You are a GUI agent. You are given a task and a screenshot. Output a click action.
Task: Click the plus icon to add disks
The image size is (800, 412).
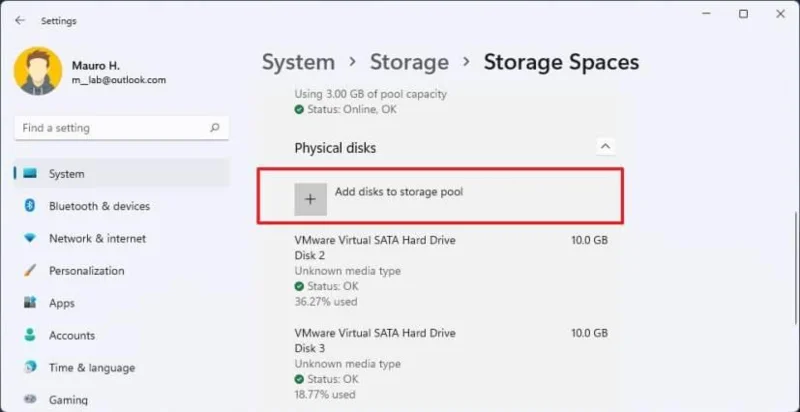[x=310, y=199]
